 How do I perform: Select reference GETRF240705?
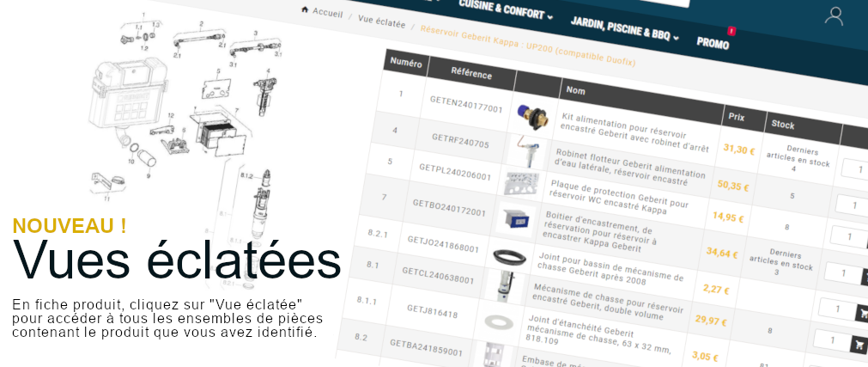(460, 141)
